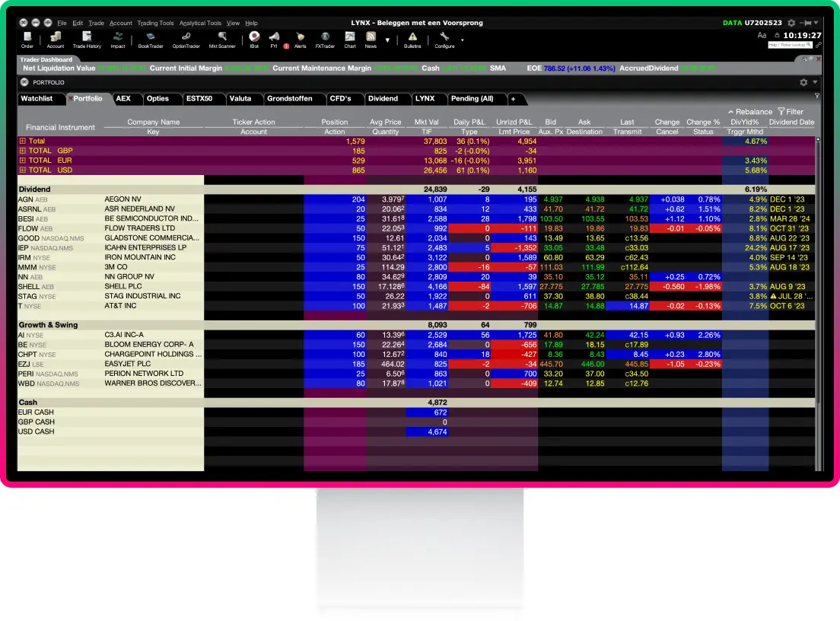
Task: Select the SHELL PLC row
Action: coord(416,287)
